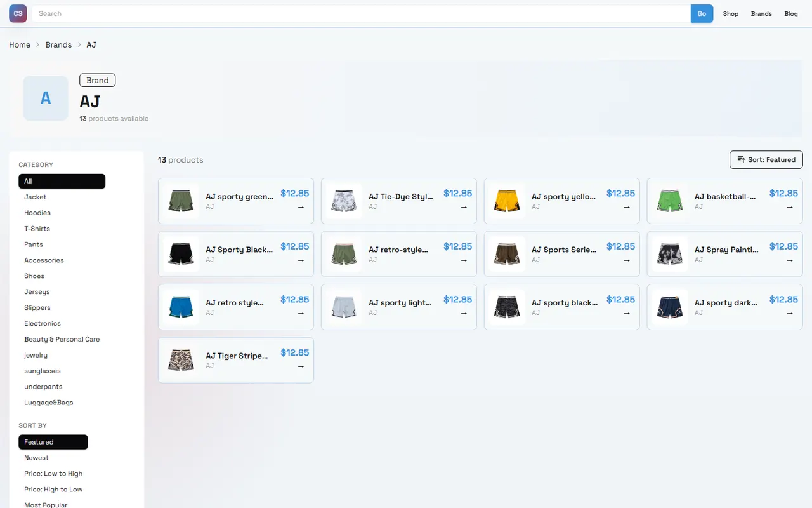Open the Brands menu item
Screen dimensions: 812x508
click(761, 14)
